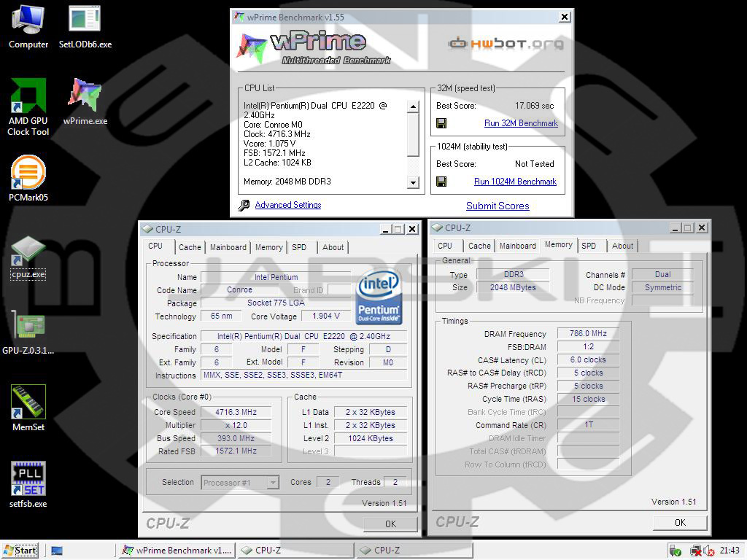Click the Show Desktop quick launch icon
Viewport: 747px width, 560px height.
57,551
